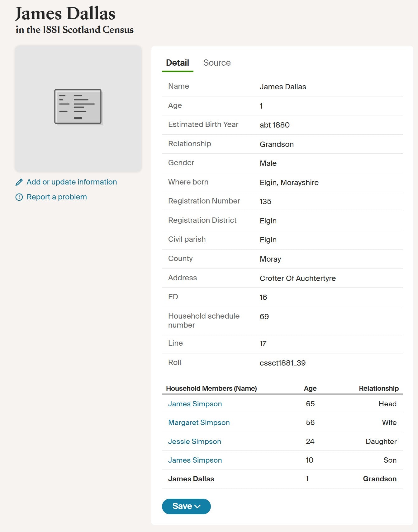418x532 pixels.
Task: Click the Household Members (Name) column header
Action: (x=211, y=388)
